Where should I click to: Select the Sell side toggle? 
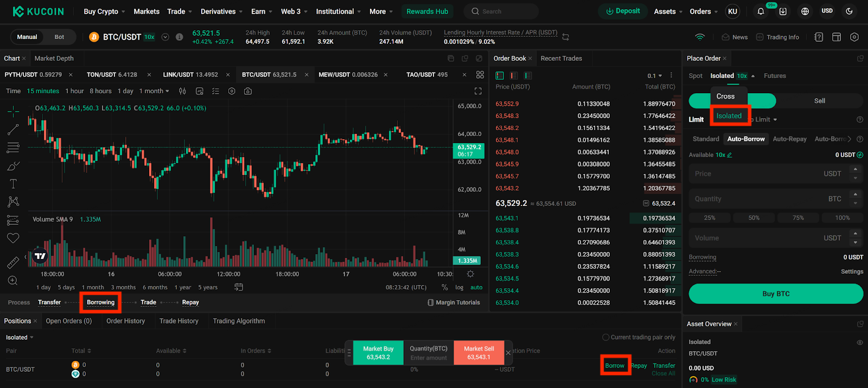click(x=819, y=101)
